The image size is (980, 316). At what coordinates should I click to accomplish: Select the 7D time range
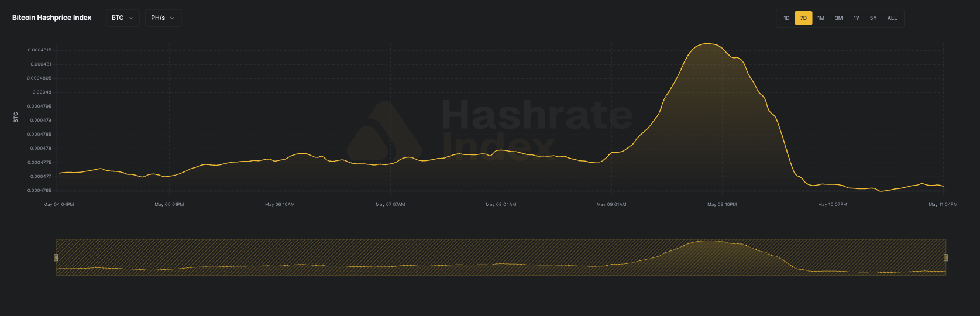(803, 18)
